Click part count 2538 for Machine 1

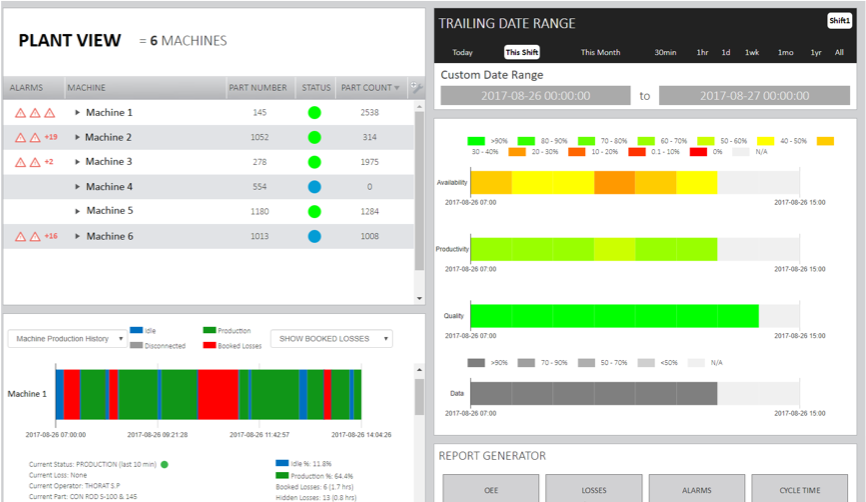tap(369, 113)
